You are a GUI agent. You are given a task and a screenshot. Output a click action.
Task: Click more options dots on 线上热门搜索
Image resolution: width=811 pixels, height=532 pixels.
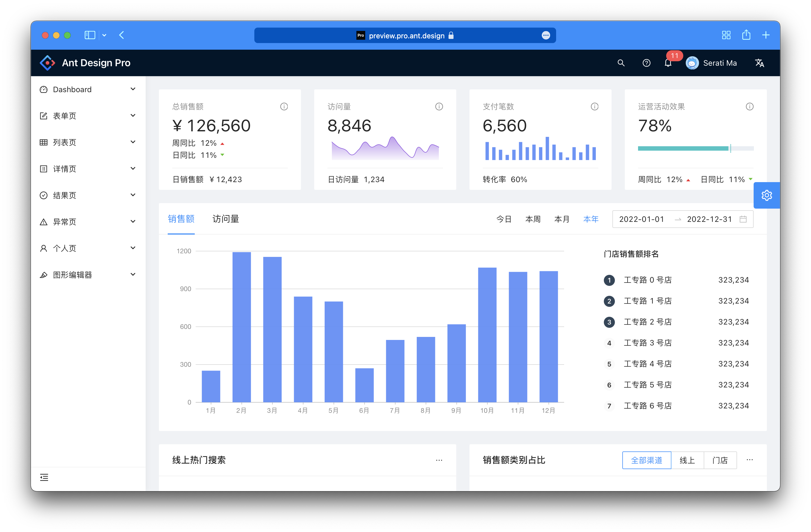[439, 460]
